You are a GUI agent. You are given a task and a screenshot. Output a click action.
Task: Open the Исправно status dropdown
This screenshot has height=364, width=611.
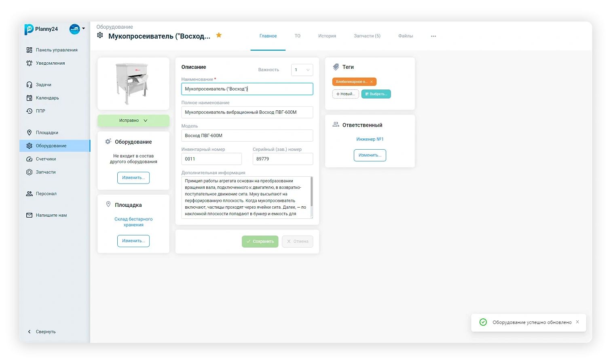[x=133, y=121]
